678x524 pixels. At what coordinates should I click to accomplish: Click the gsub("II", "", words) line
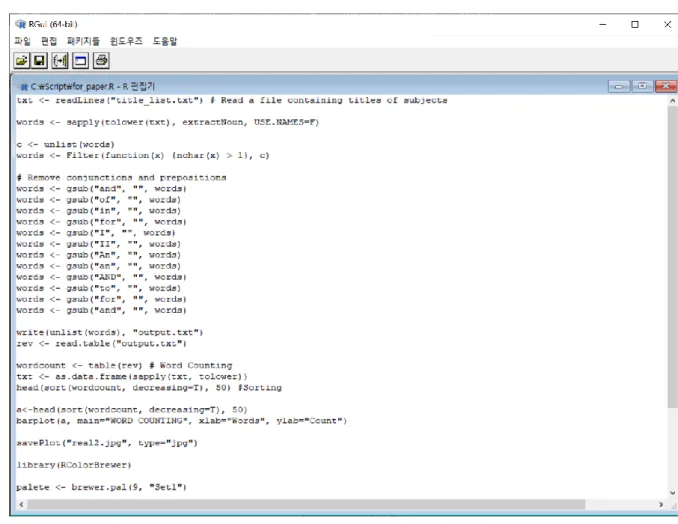[99, 244]
